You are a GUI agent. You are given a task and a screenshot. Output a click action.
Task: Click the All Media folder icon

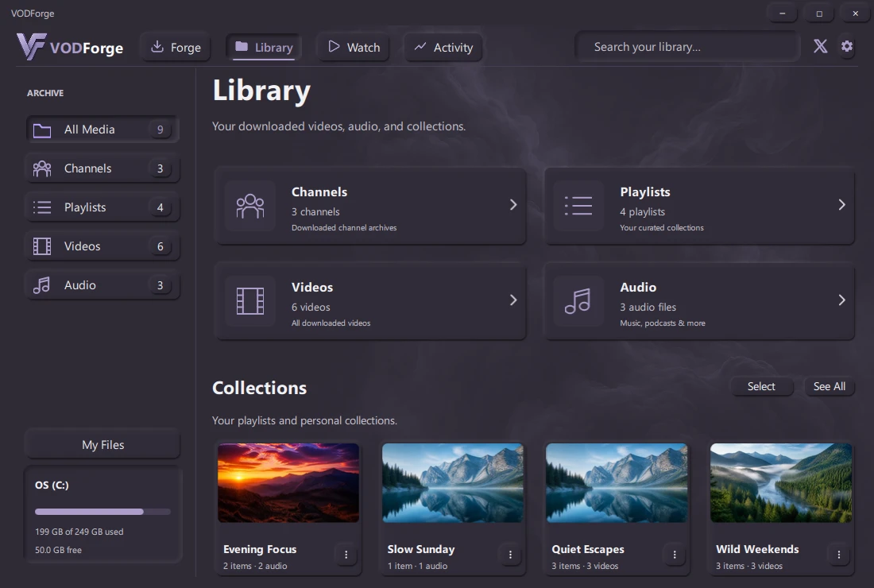[x=42, y=130]
